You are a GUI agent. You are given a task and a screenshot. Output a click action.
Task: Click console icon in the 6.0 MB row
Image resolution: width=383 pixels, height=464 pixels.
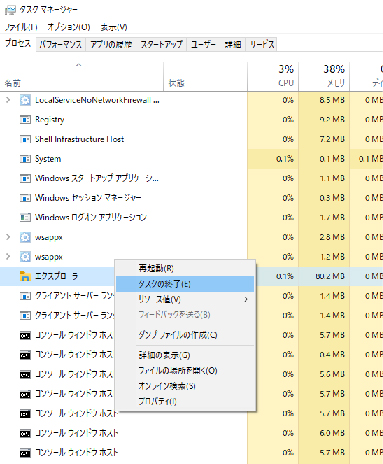coord(25,433)
